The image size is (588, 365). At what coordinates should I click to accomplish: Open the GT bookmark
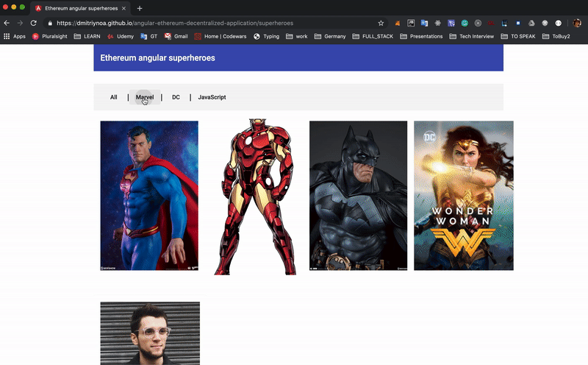pos(149,36)
